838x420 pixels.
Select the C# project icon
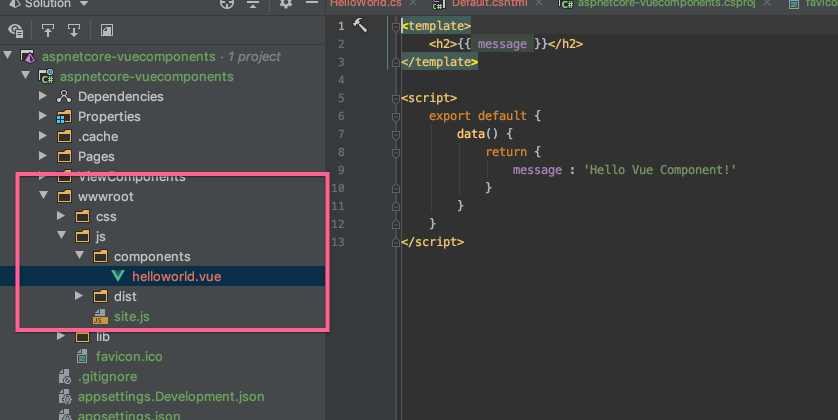(x=46, y=76)
